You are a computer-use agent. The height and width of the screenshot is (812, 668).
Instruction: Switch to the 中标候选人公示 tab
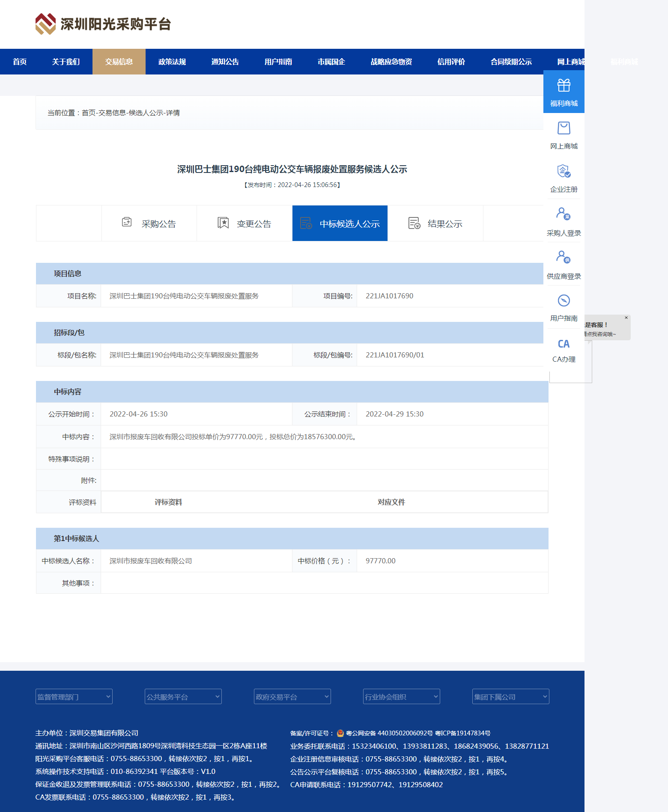click(x=340, y=223)
